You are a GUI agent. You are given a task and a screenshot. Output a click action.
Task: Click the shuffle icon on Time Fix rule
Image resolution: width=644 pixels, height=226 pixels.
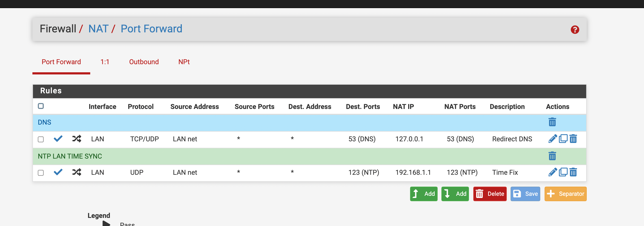(x=77, y=172)
